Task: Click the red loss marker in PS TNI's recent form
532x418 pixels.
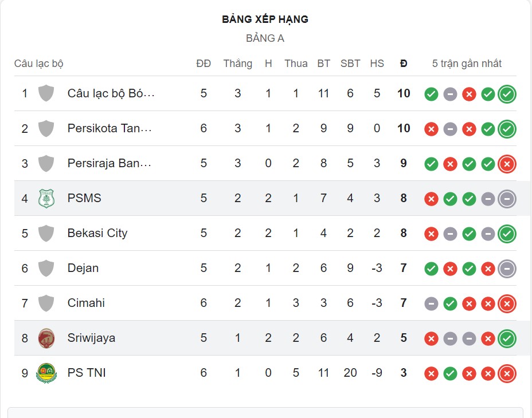Action: point(431,373)
